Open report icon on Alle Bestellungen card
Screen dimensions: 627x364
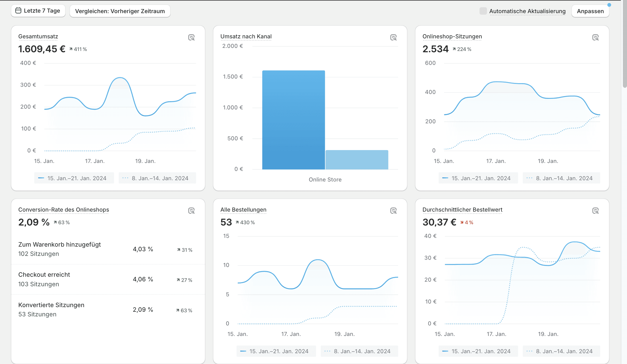393,211
